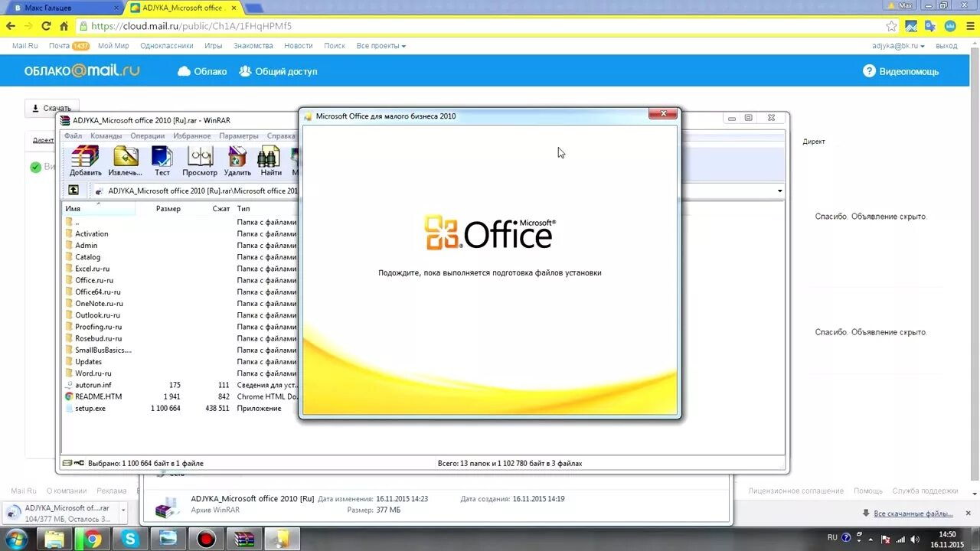Open Chrome from the taskbar
The height and width of the screenshot is (551, 980).
pyautogui.click(x=92, y=540)
